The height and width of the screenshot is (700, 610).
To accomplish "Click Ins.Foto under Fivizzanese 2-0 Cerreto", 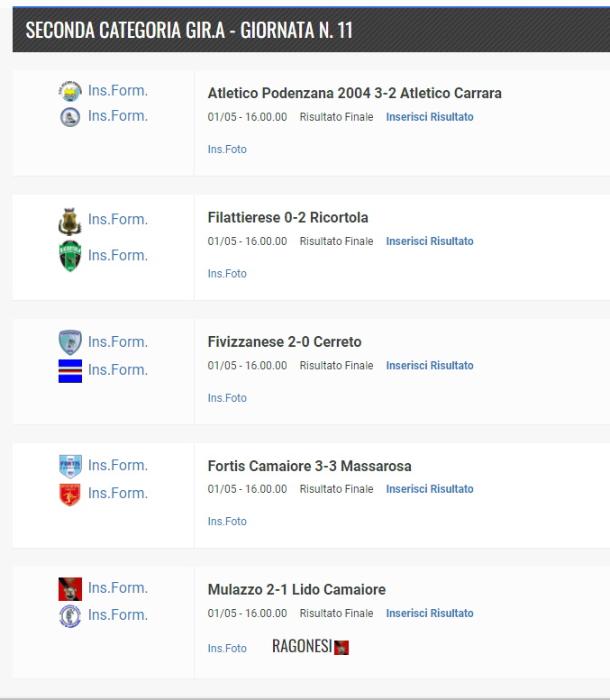I will pos(227,398).
